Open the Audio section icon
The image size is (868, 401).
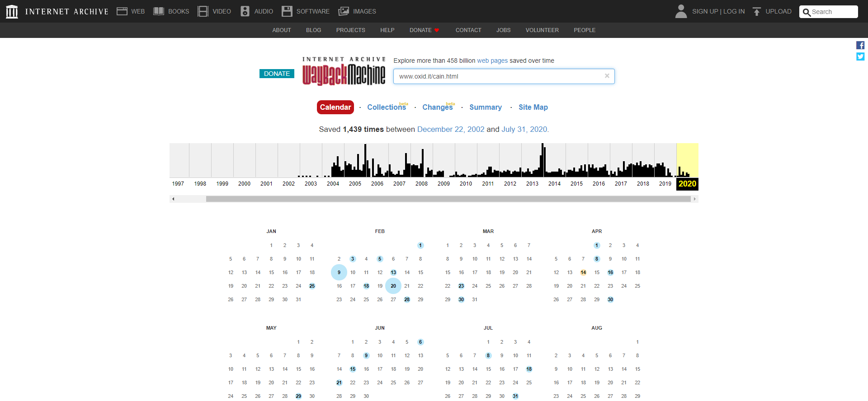[x=245, y=11]
